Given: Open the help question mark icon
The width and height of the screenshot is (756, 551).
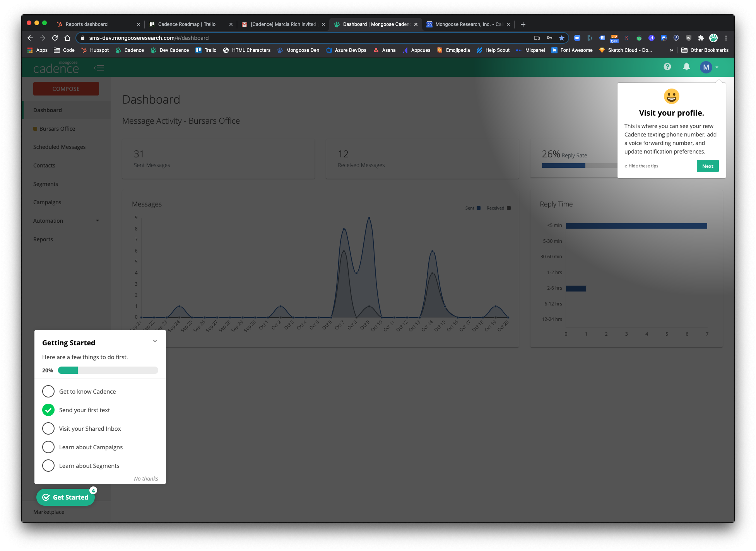Looking at the screenshot, I should (x=667, y=67).
